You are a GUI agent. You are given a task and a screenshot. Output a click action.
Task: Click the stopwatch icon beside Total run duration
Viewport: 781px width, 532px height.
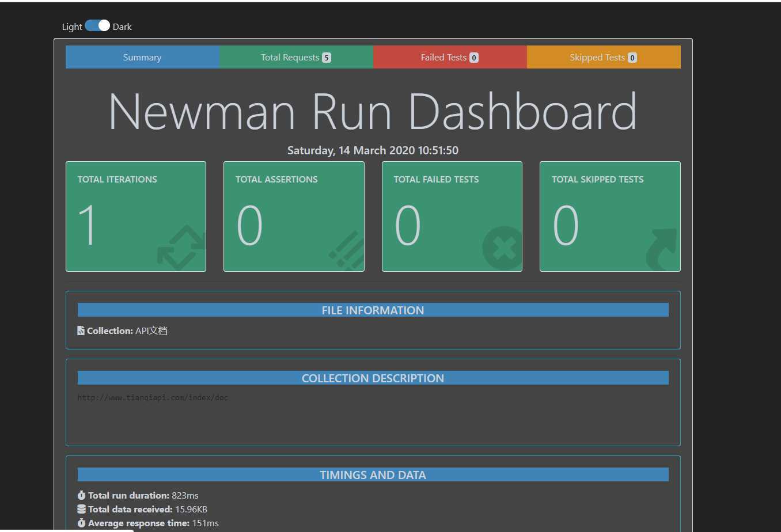tap(82, 495)
